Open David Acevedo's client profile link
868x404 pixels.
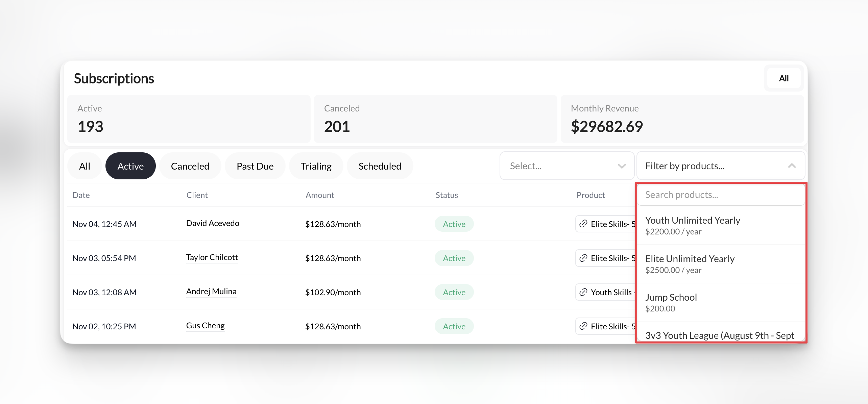pos(213,223)
